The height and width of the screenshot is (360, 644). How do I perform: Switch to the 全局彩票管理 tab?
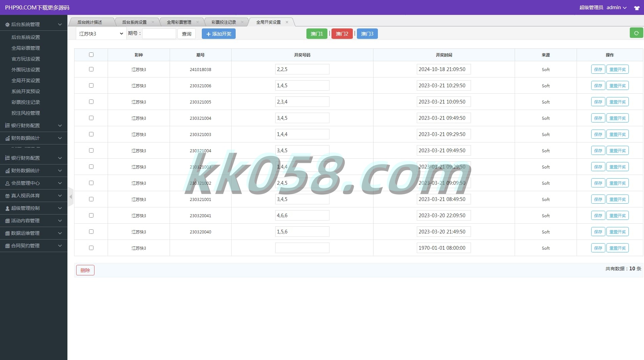coord(179,22)
